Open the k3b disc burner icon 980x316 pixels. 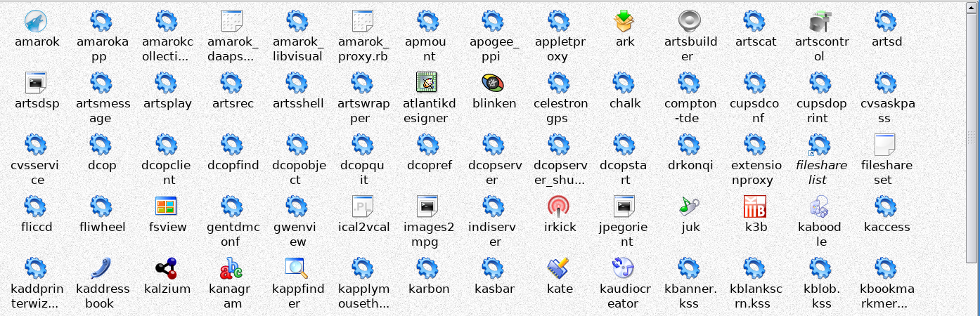(x=756, y=206)
